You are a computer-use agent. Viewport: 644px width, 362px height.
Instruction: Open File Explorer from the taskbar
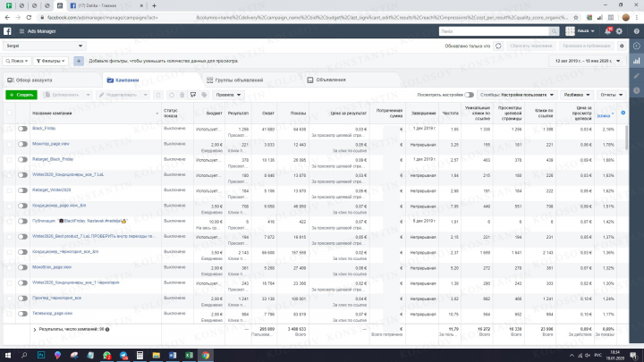click(156, 355)
